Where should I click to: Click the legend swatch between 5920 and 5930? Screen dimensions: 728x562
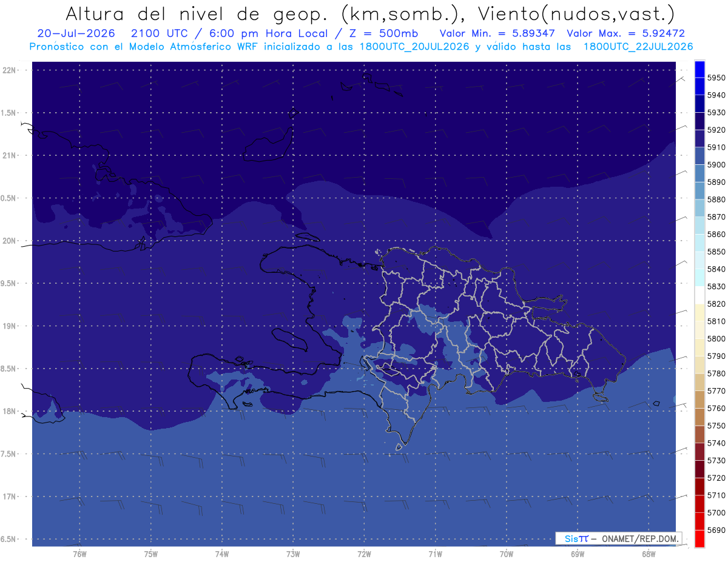pos(699,121)
